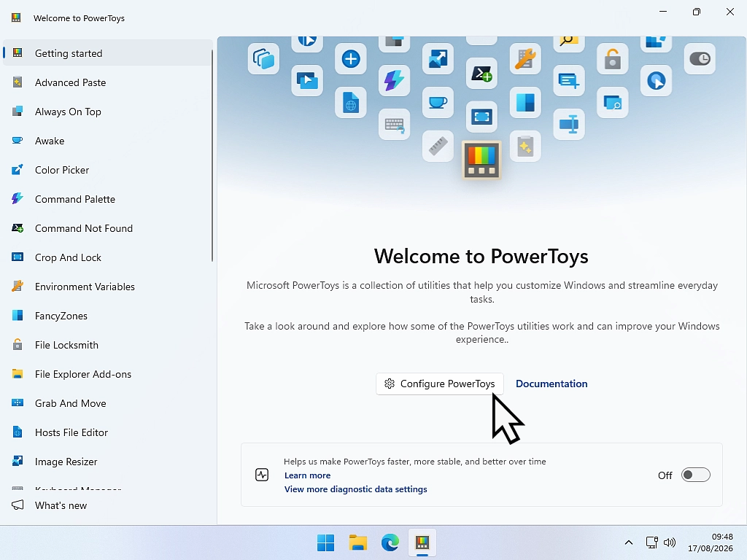Open the network status tray icon
Viewport: 747px width, 560px height.
651,542
